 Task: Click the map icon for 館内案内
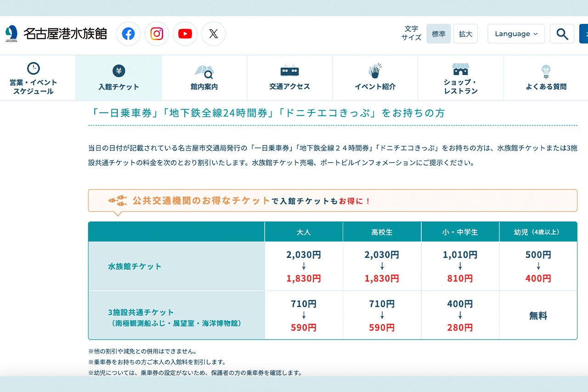(204, 72)
